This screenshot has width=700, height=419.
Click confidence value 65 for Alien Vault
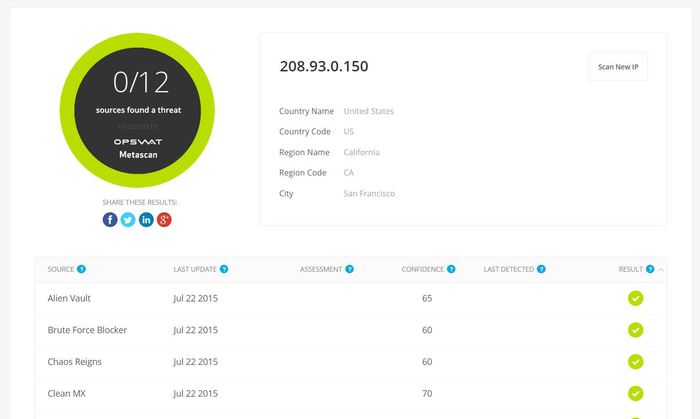(x=427, y=298)
